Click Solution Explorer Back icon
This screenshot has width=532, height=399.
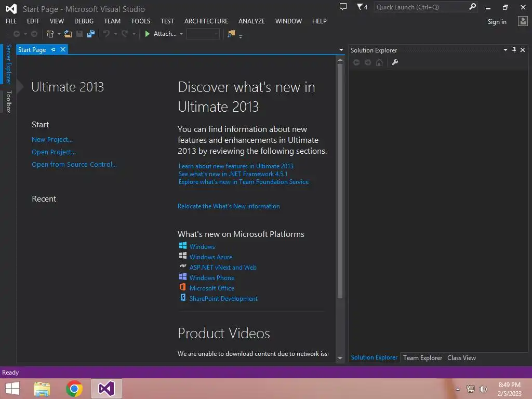coord(356,62)
